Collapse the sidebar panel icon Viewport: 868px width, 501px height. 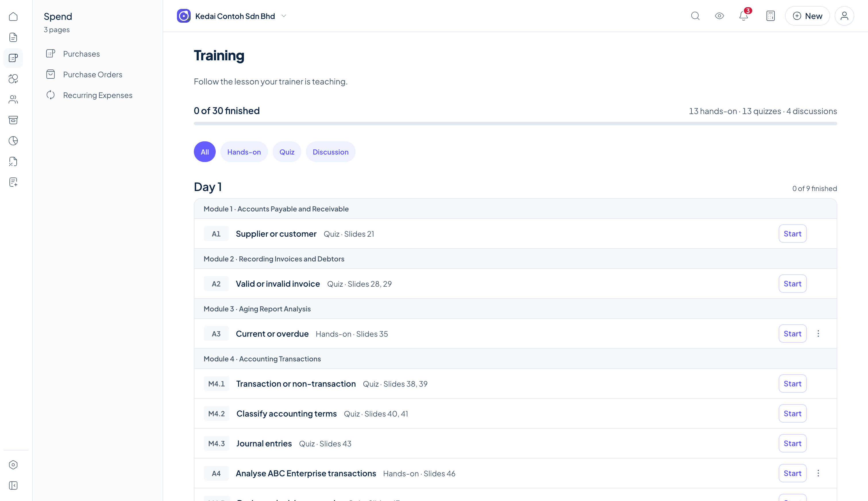tap(13, 485)
